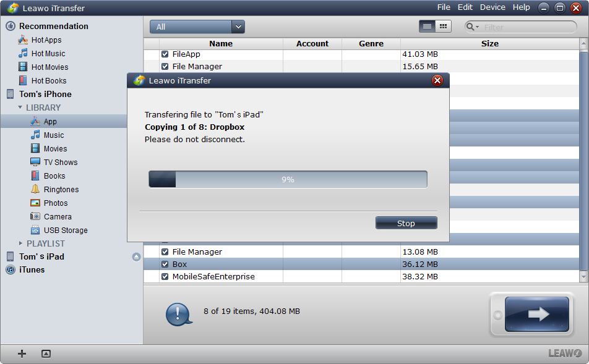Viewport: 589px width, 364px height.
Task: Click the bottom bar eject-style icon
Action: point(46,353)
